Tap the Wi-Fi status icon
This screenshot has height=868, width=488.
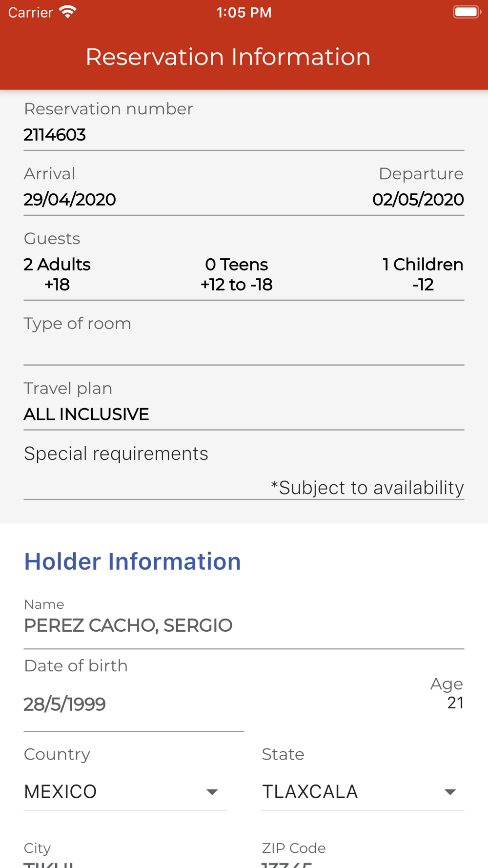[67, 12]
